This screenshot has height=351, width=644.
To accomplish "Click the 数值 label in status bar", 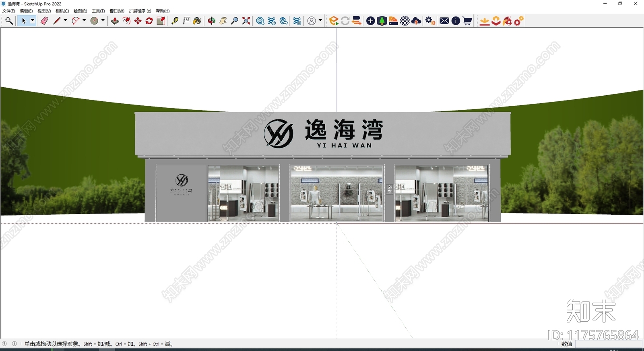I will pyautogui.click(x=567, y=344).
